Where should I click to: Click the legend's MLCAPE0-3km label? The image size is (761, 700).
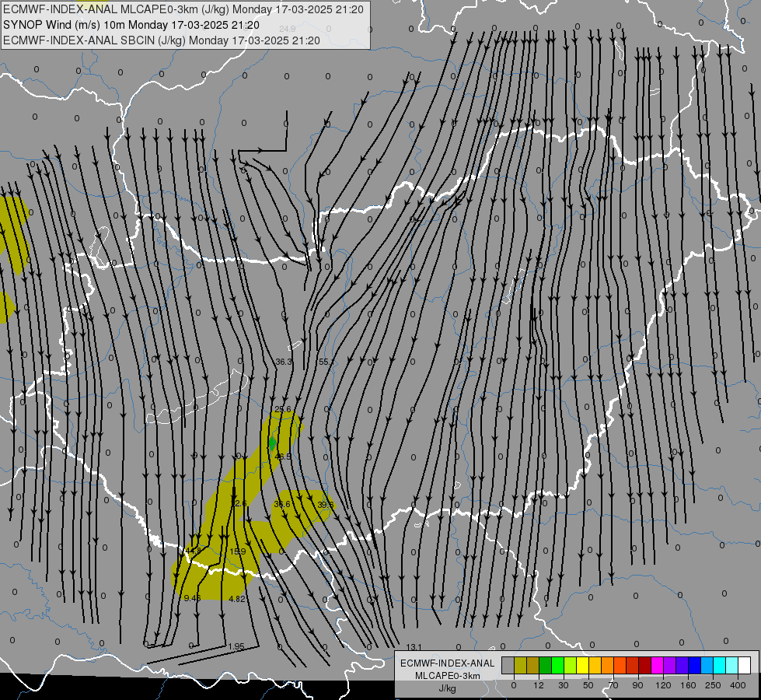tap(448, 676)
